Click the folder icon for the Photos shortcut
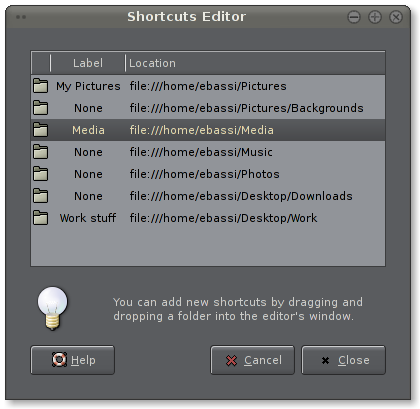420x409 pixels. pyautogui.click(x=40, y=174)
